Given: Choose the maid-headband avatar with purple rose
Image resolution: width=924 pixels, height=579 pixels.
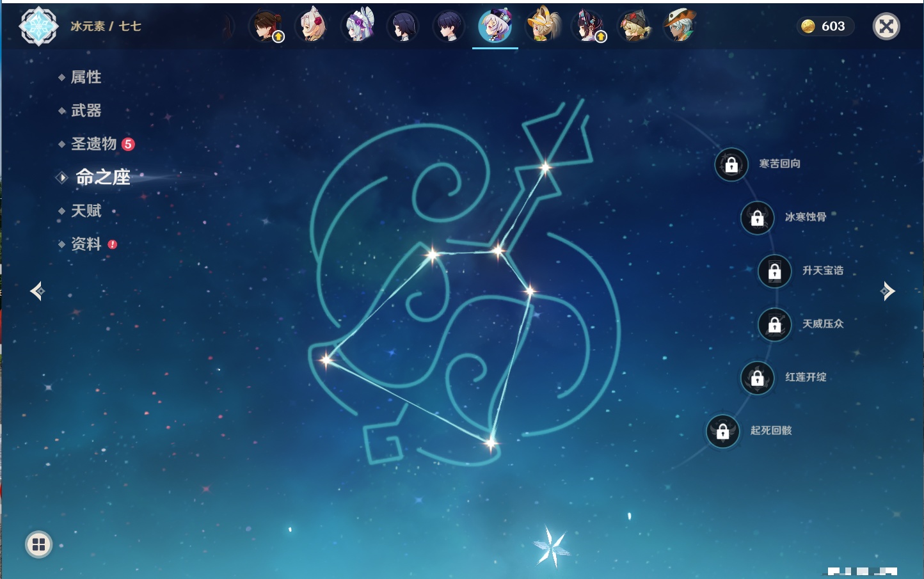Looking at the screenshot, I should click(x=358, y=26).
